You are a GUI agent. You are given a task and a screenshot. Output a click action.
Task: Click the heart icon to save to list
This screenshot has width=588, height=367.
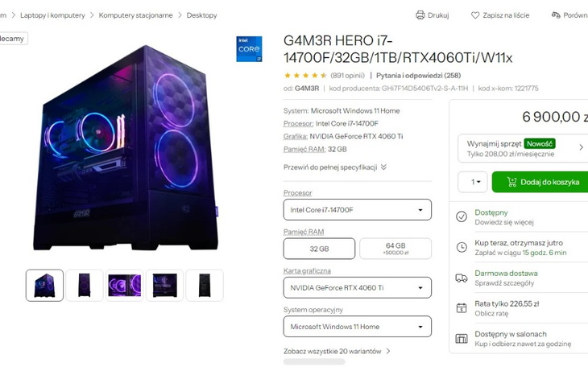475,15
